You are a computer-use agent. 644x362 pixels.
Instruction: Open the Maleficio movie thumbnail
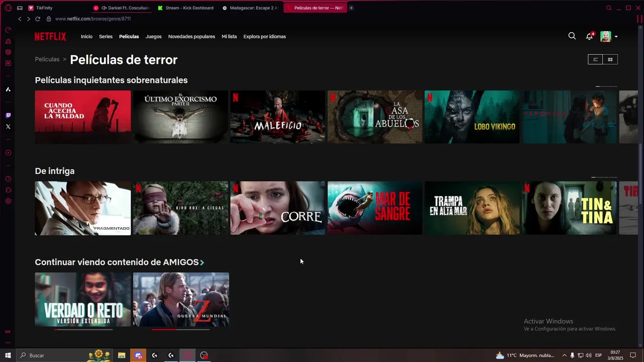tap(278, 117)
